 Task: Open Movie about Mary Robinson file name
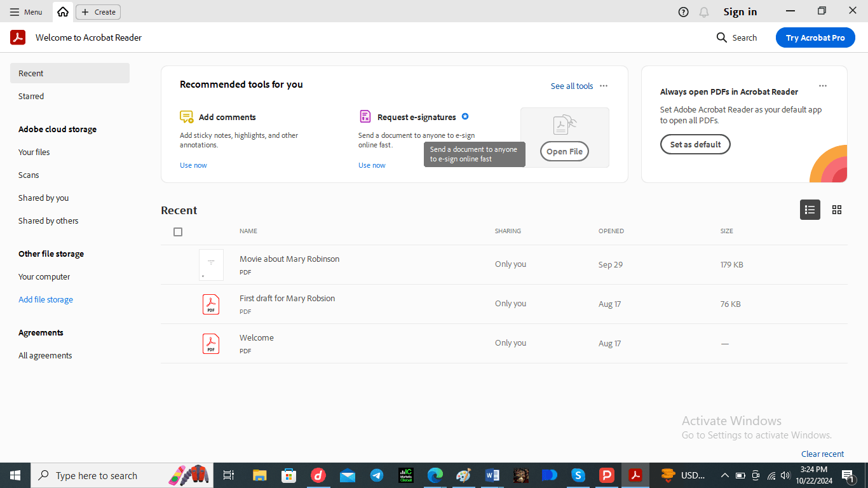(289, 259)
